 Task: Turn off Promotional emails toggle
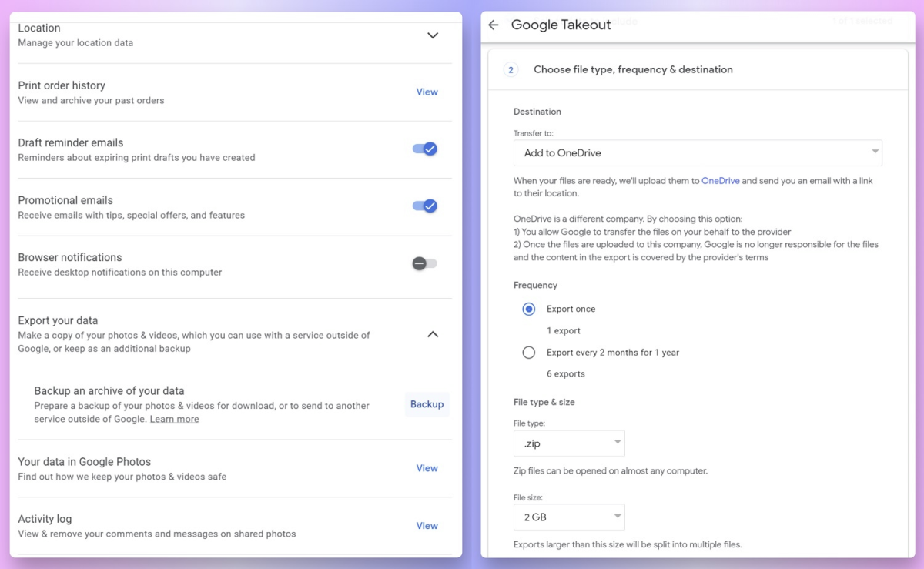coord(425,206)
